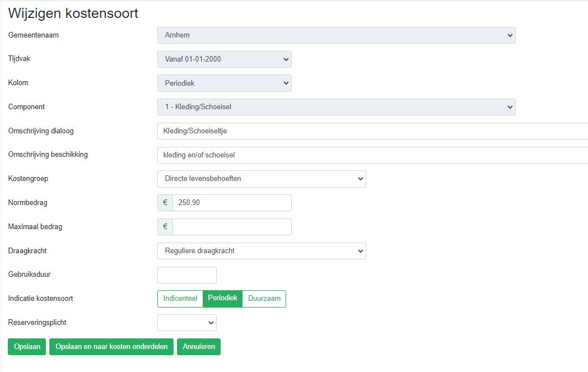
Task: Click Opslaan en naar kosten onderdelen
Action: pyautogui.click(x=111, y=347)
